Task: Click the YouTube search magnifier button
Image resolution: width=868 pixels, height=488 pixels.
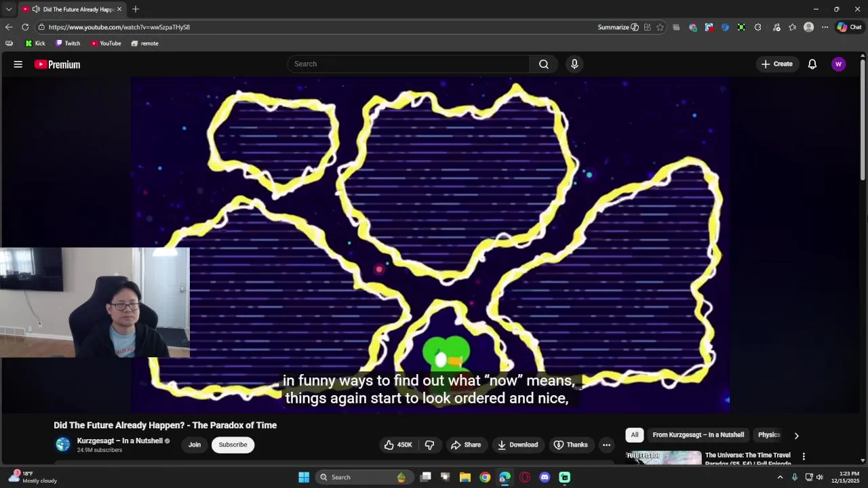Action: [544, 64]
